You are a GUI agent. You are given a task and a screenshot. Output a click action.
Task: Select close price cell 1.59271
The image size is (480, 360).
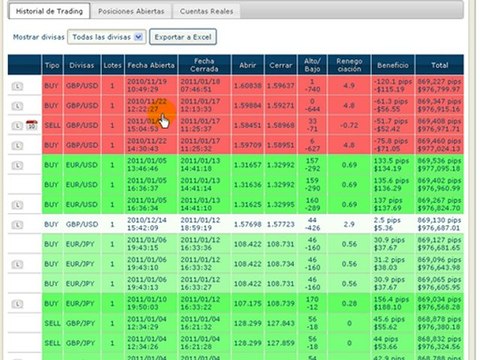pyautogui.click(x=281, y=106)
